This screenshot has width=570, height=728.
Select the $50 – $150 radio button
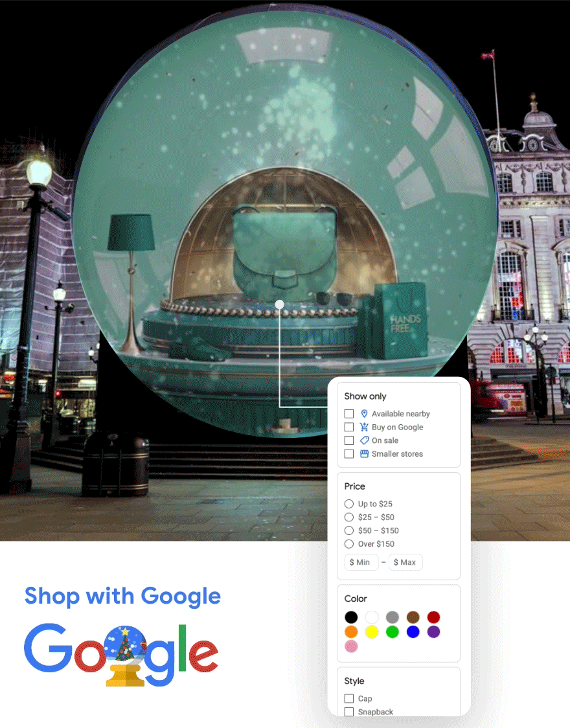pos(349,530)
